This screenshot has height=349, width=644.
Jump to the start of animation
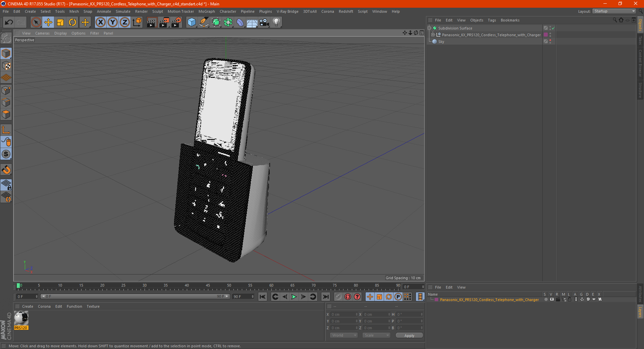[263, 297]
